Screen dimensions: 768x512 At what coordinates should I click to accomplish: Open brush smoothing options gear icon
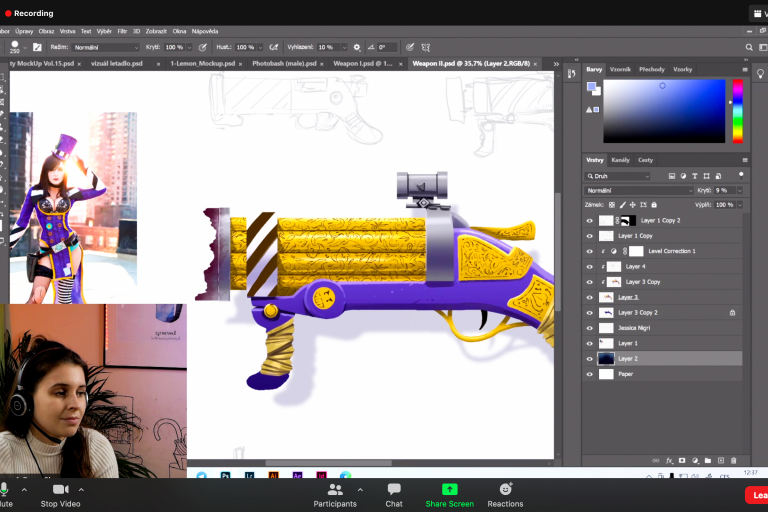pos(357,47)
